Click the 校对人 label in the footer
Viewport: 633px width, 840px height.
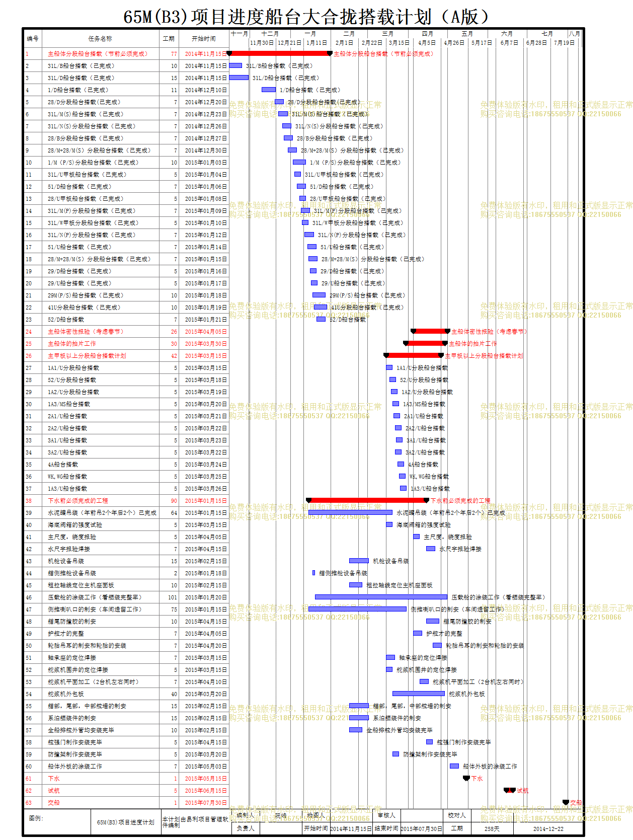tap(457, 815)
